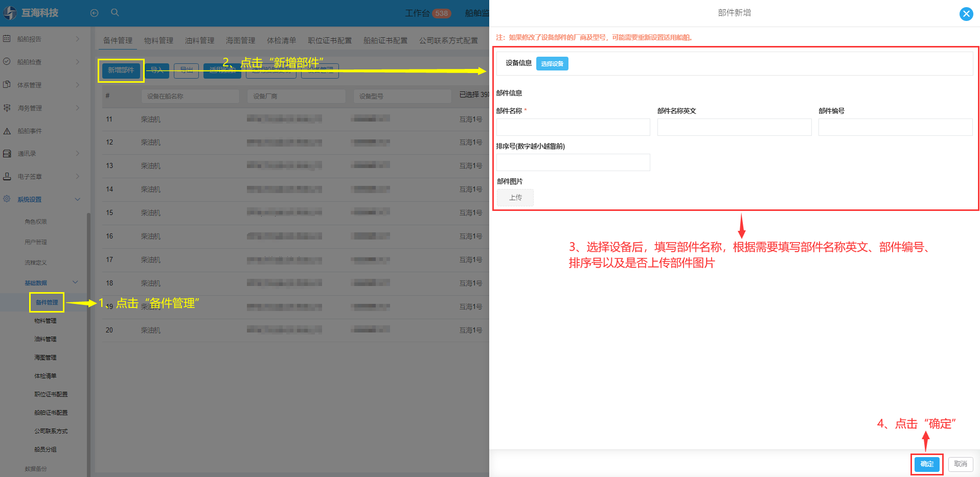Click the 新增部件 button
980x477 pixels.
click(x=121, y=70)
